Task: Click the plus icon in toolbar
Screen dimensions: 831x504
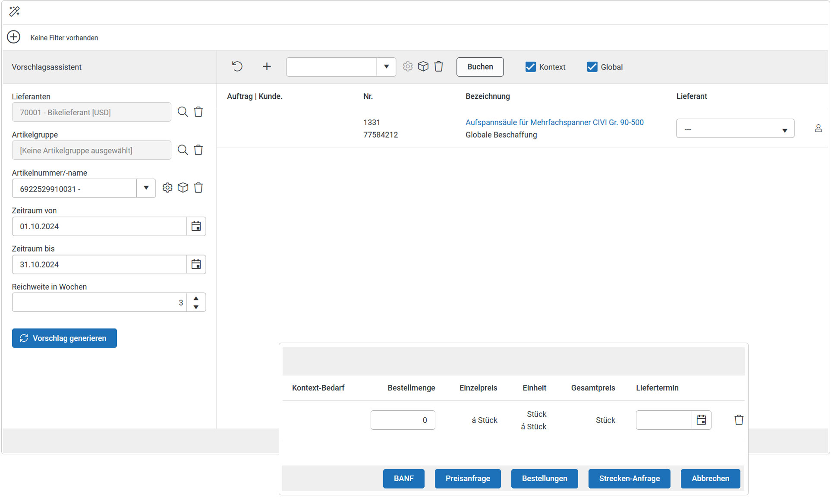Action: click(x=267, y=66)
